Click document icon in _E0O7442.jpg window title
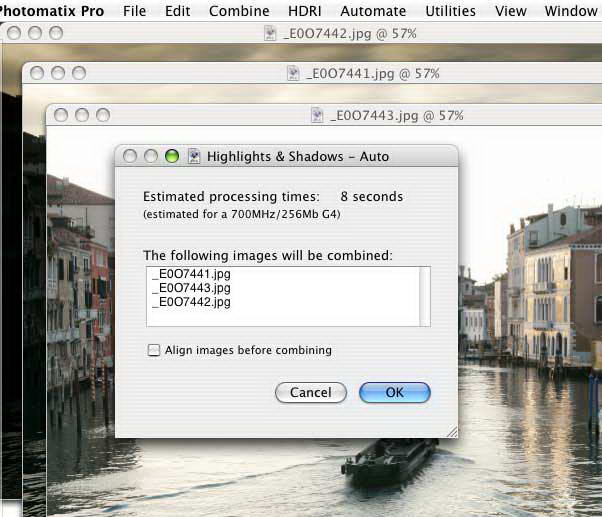Screen dimensions: 602x517 pyautogui.click(x=270, y=33)
